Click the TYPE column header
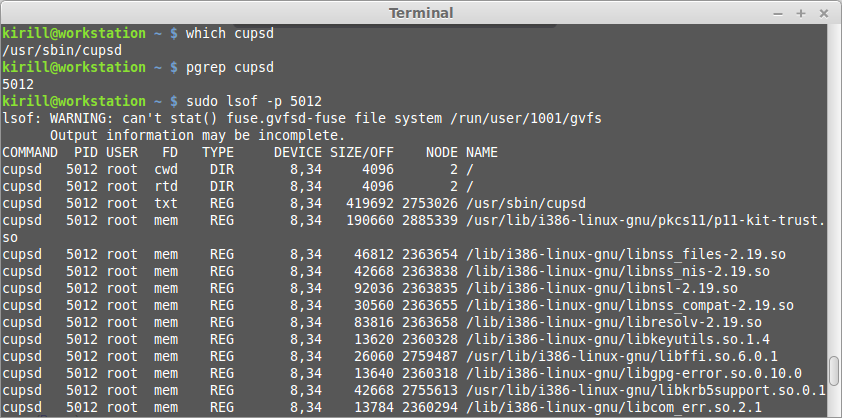This screenshot has width=842, height=418. coord(218,153)
